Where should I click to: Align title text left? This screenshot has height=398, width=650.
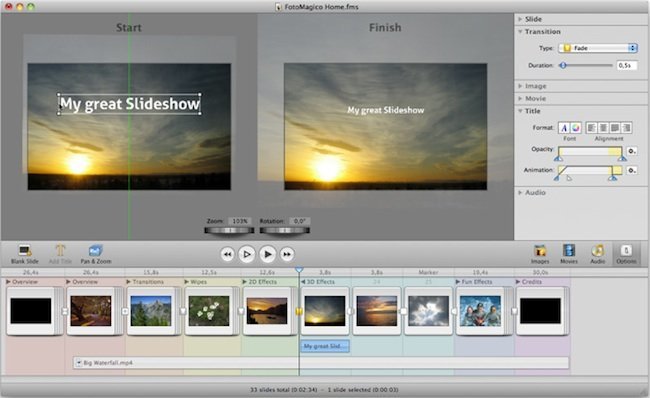(x=592, y=128)
